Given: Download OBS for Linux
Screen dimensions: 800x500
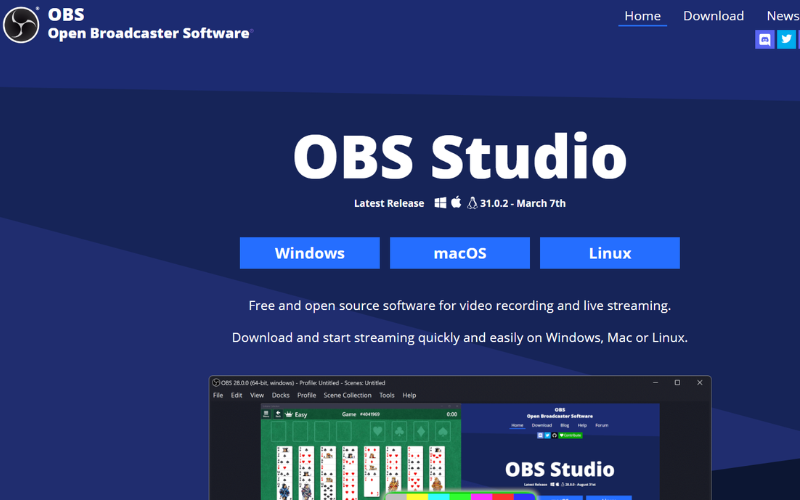Looking at the screenshot, I should click(610, 253).
